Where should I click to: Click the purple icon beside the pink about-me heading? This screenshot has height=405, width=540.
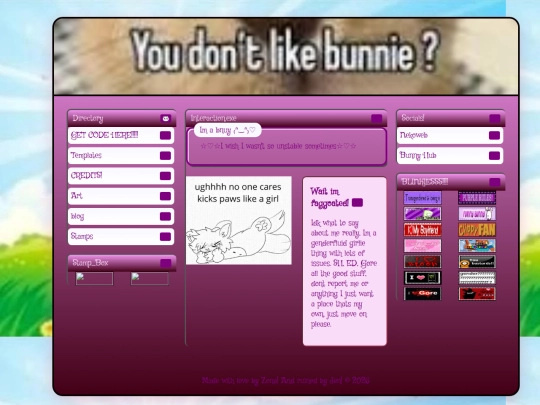[357, 202]
